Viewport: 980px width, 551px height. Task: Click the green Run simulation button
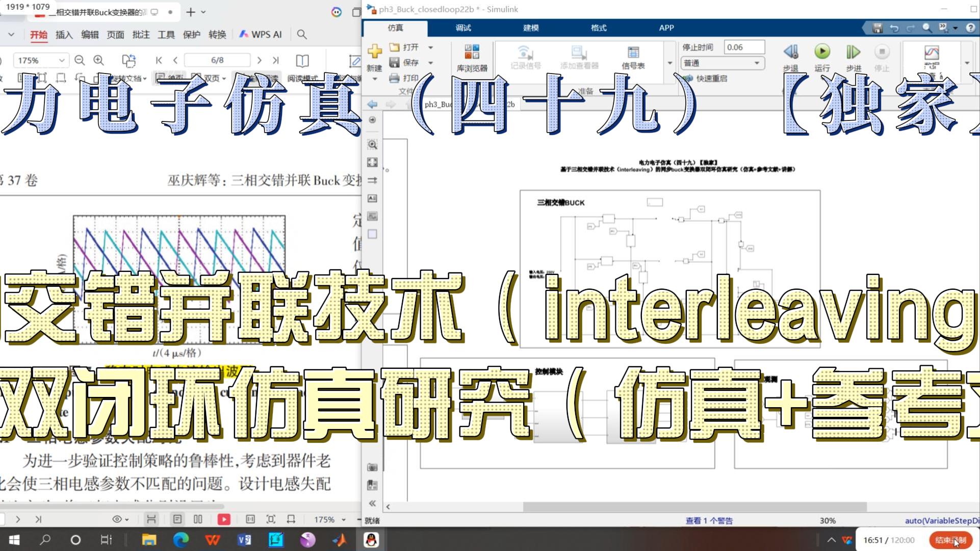822,52
